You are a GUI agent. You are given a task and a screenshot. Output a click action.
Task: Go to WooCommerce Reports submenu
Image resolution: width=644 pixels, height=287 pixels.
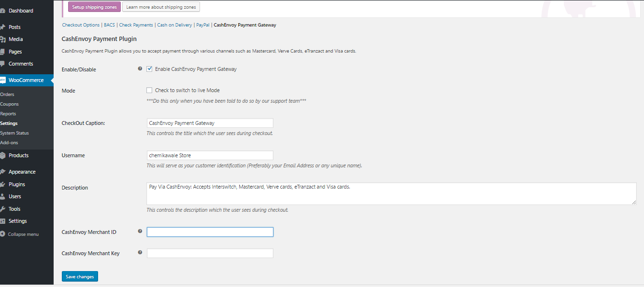click(x=8, y=114)
